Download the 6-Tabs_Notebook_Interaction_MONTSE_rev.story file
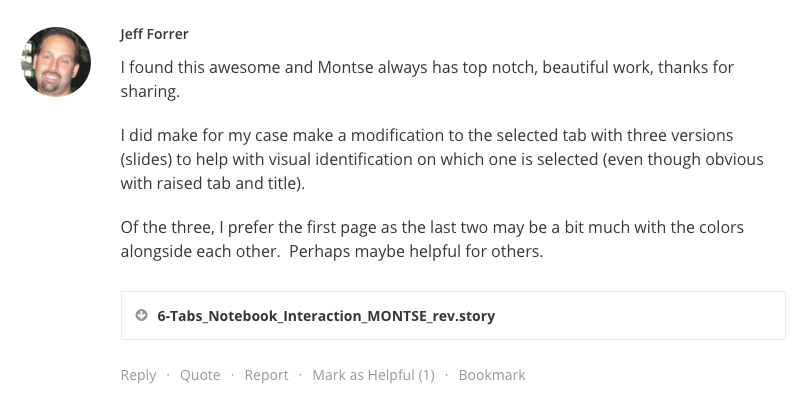806x399 pixels. click(x=326, y=316)
